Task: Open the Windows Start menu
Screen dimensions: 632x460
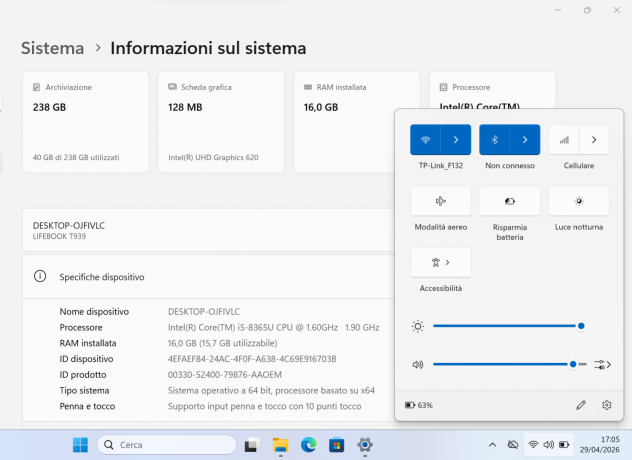Action: pos(80,445)
